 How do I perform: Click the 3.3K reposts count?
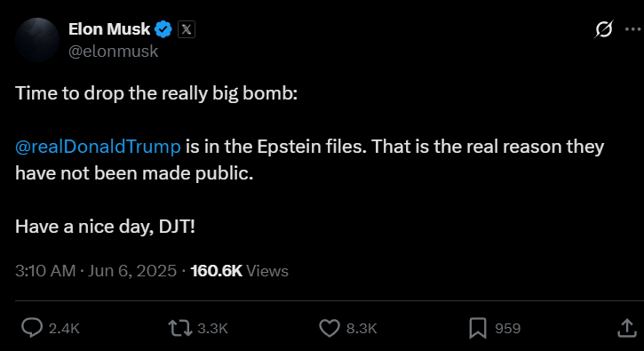(212, 329)
